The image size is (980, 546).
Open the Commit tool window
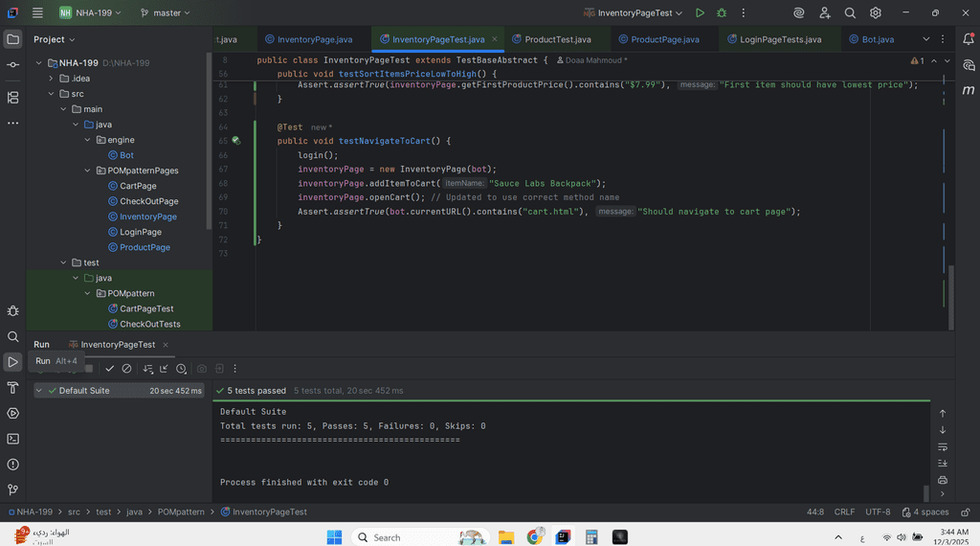point(12,64)
